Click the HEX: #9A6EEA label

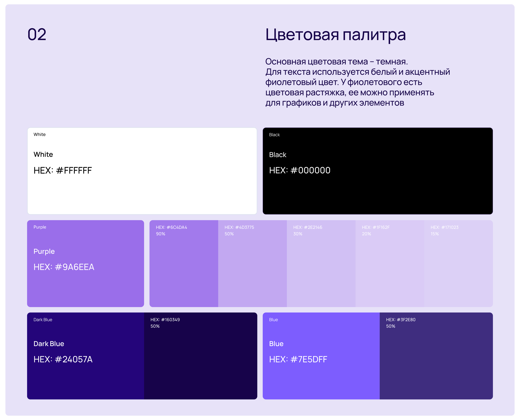point(64,267)
